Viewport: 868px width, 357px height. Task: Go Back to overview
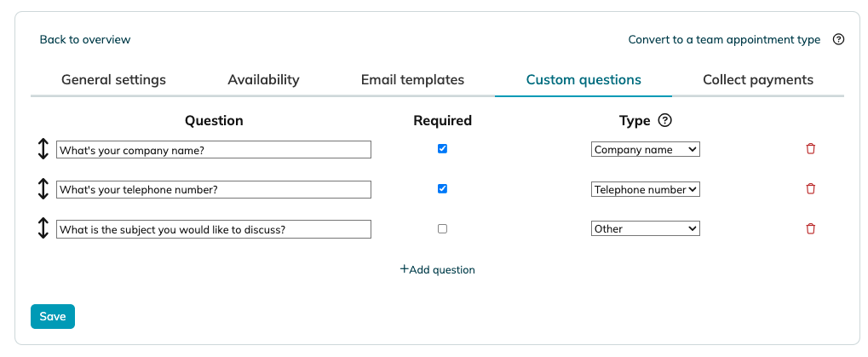click(85, 39)
